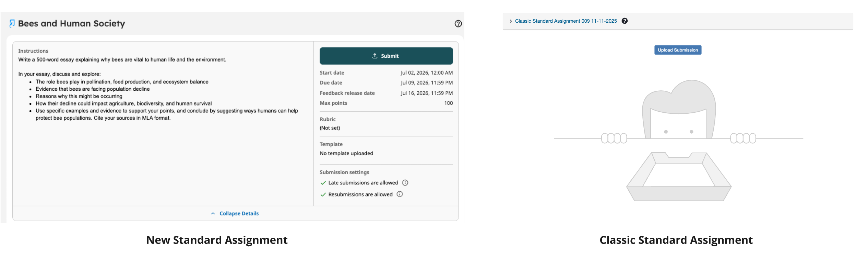
Task: Click the Submission settings heading
Action: [x=344, y=172]
